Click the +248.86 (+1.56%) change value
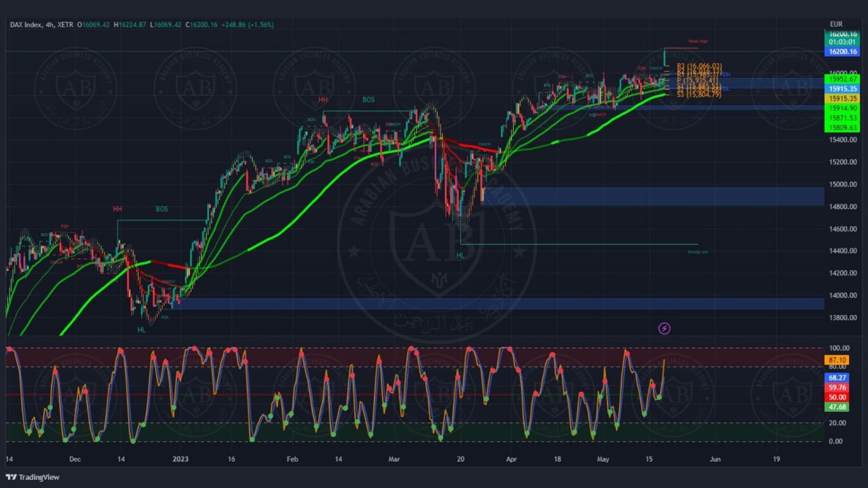This screenshot has width=868, height=488. (248, 25)
